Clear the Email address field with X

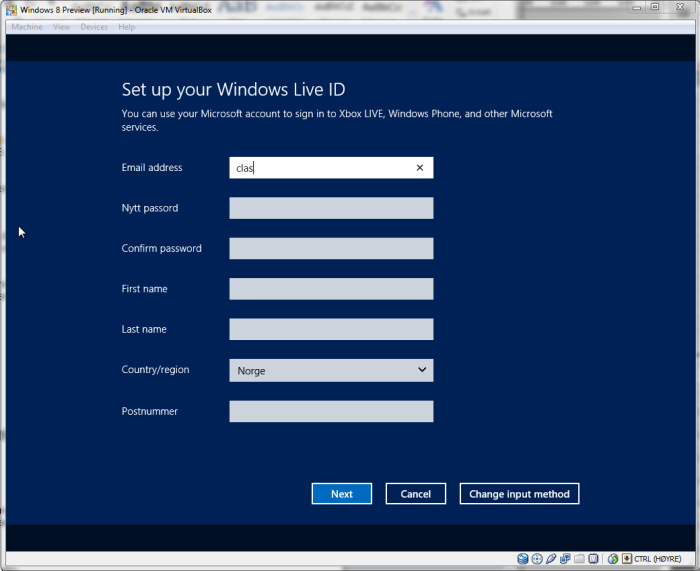(x=420, y=168)
